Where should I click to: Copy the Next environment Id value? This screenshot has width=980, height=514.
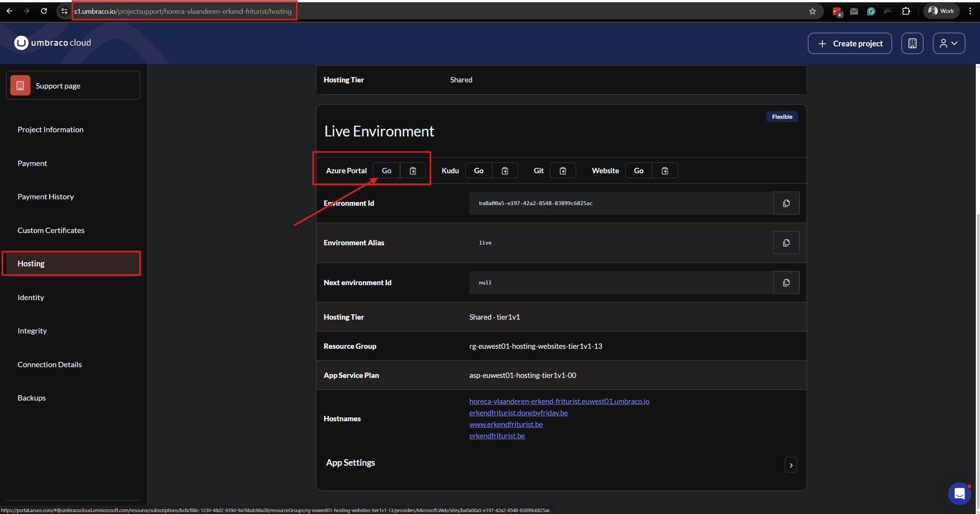click(786, 282)
